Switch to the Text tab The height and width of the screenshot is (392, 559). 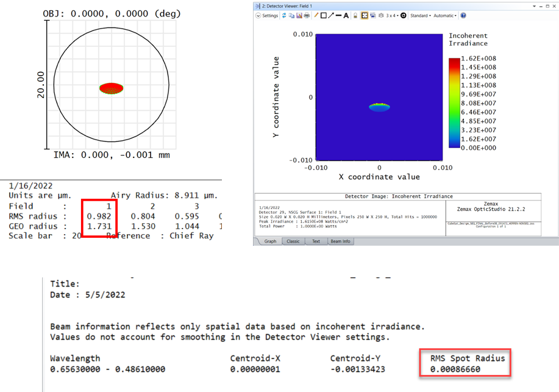pos(316,241)
